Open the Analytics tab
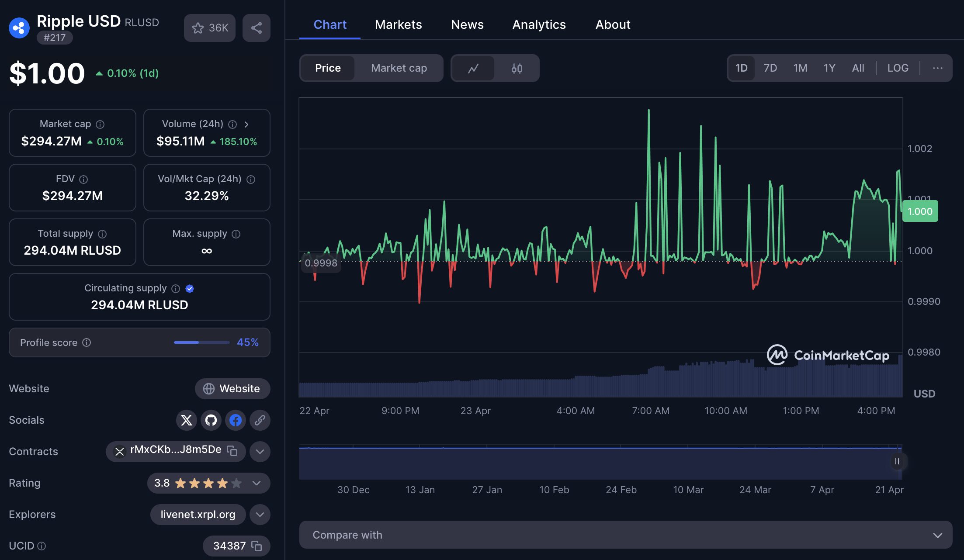964x560 pixels. [539, 24]
